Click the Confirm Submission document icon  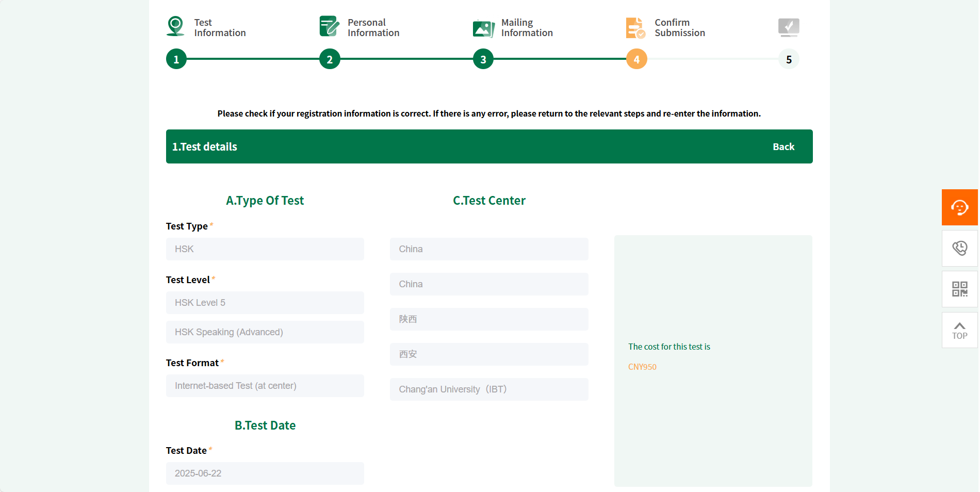635,28
